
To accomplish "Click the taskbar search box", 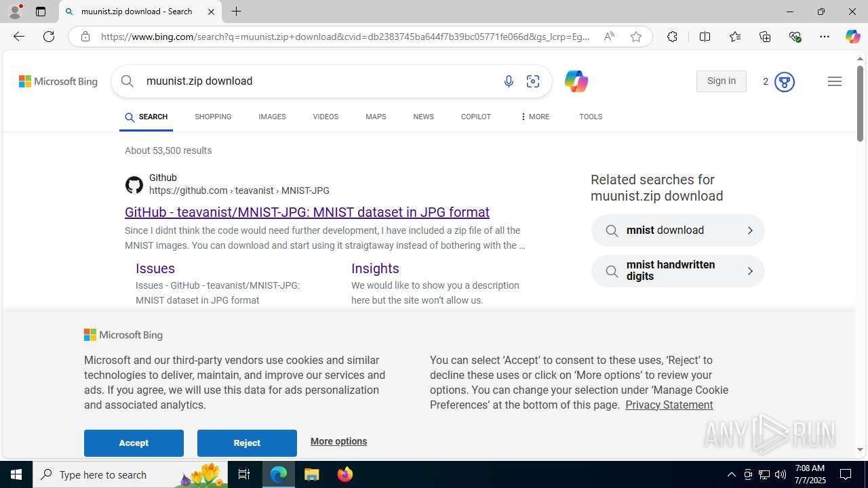I will click(130, 474).
